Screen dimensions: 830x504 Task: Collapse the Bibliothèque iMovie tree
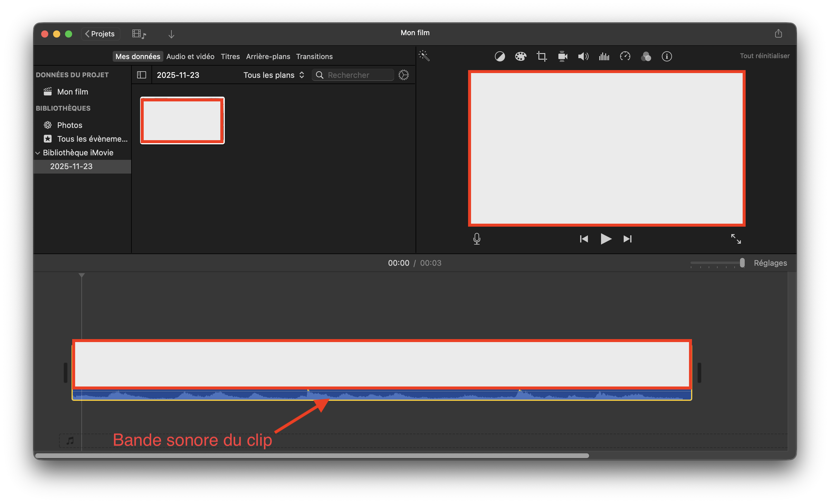(x=38, y=153)
